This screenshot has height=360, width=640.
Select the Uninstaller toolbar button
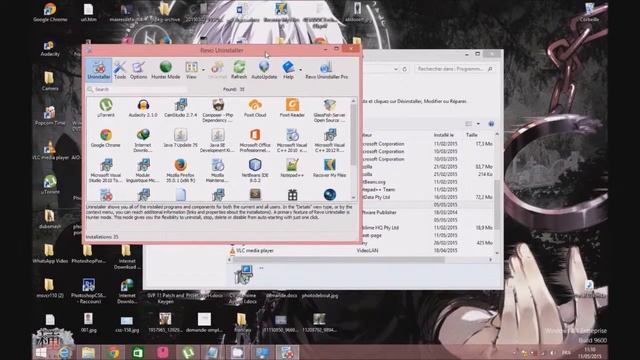[98, 69]
